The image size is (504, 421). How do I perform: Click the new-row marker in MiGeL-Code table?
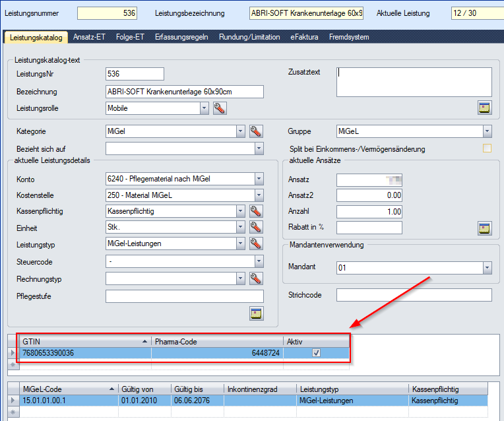pos(13,412)
